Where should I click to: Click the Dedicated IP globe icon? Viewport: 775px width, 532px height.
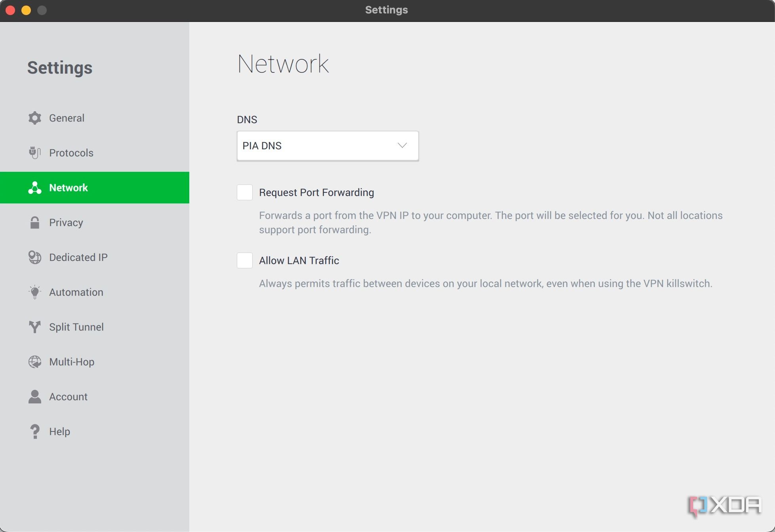click(35, 257)
